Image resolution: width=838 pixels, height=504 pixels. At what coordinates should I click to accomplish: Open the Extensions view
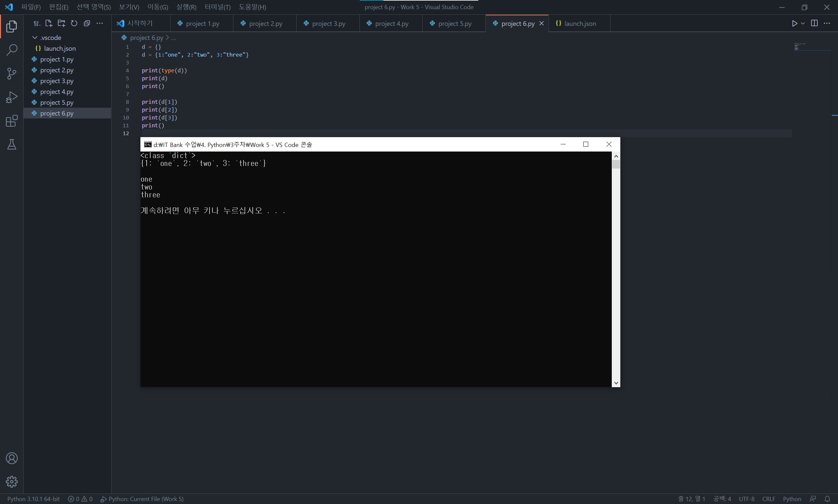click(11, 121)
